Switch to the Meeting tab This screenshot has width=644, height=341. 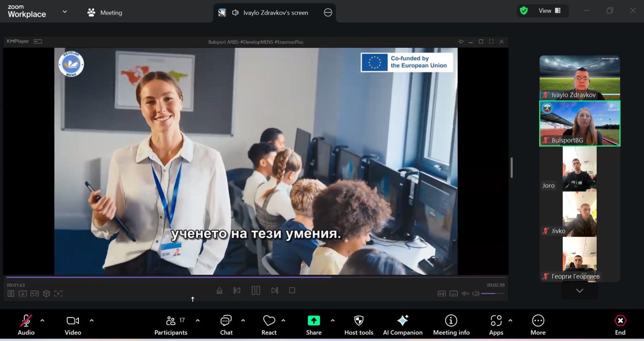pos(105,13)
